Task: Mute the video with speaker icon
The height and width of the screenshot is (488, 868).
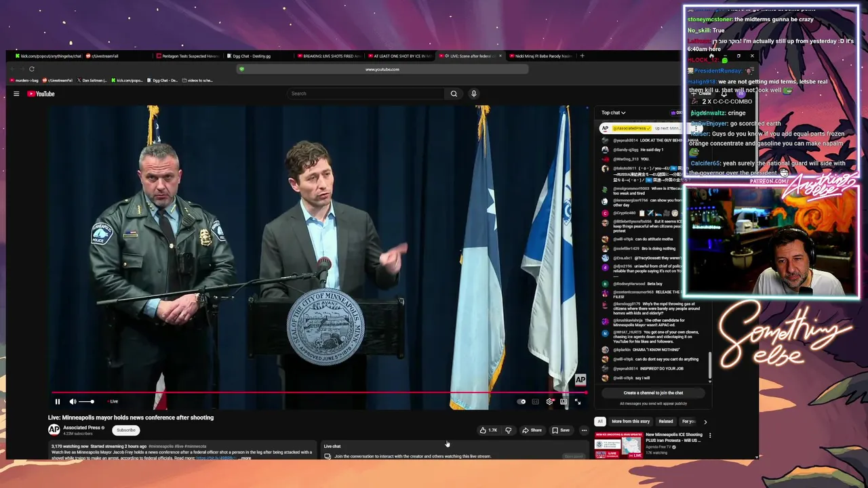Action: point(73,402)
